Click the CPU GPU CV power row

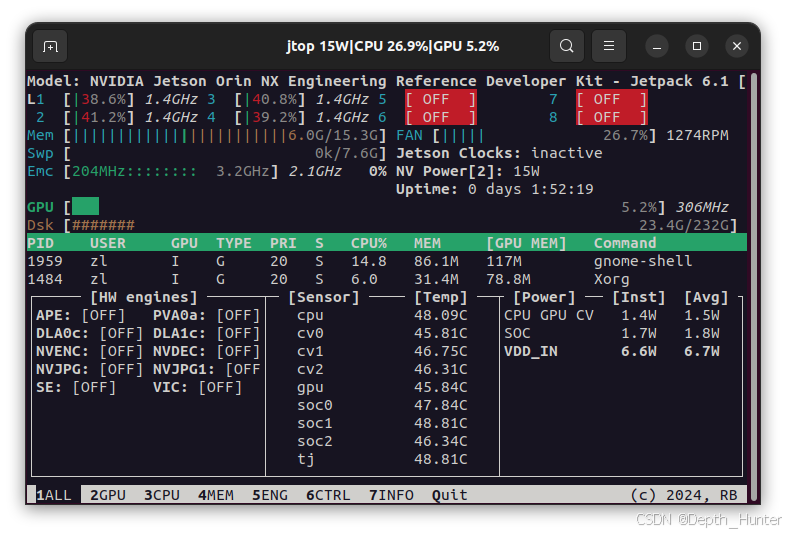coord(612,315)
